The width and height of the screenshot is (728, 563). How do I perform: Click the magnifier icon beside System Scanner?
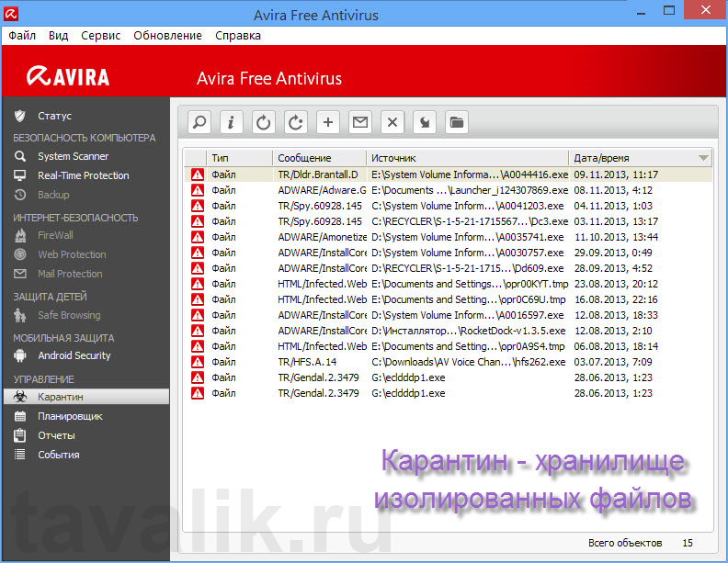[x=20, y=156]
